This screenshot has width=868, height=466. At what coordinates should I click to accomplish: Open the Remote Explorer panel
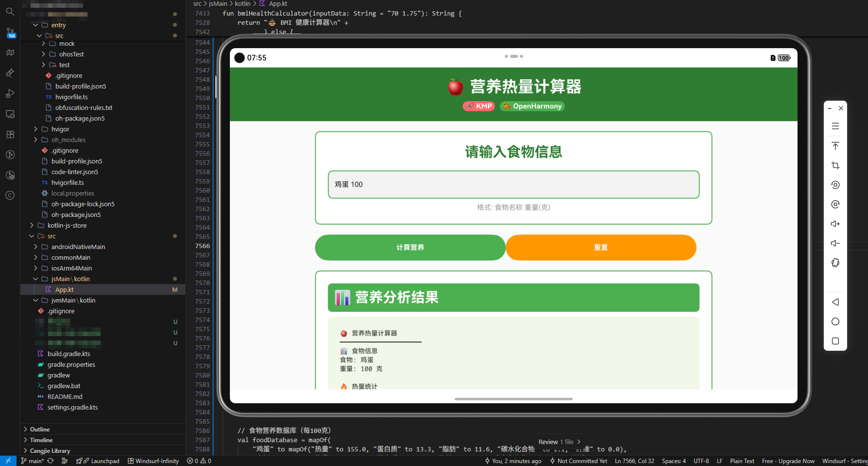[10, 114]
